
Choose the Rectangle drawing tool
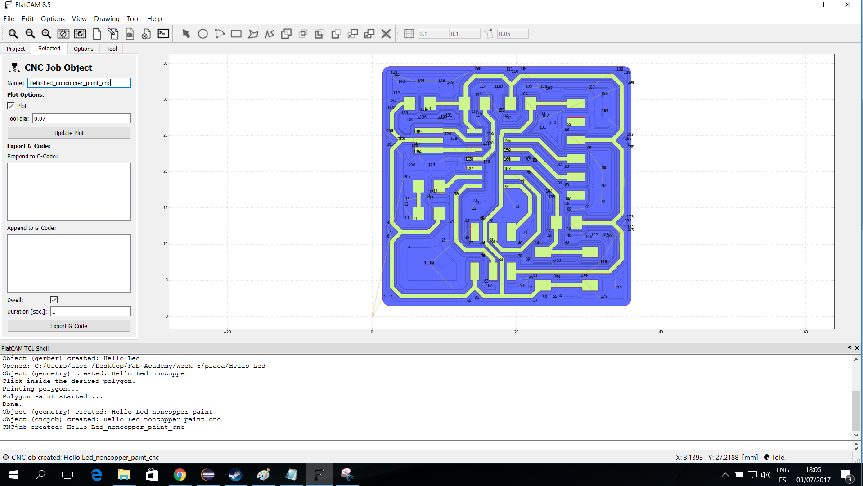pyautogui.click(x=236, y=34)
